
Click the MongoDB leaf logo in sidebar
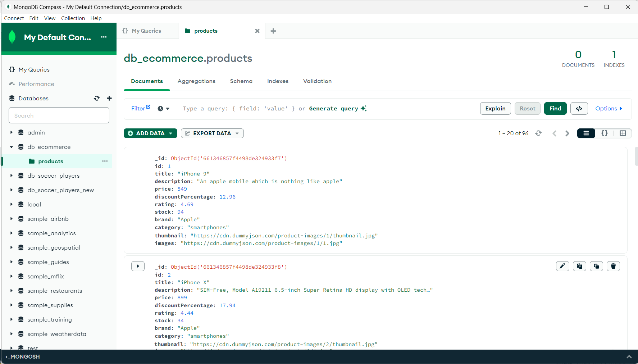pyautogui.click(x=12, y=37)
